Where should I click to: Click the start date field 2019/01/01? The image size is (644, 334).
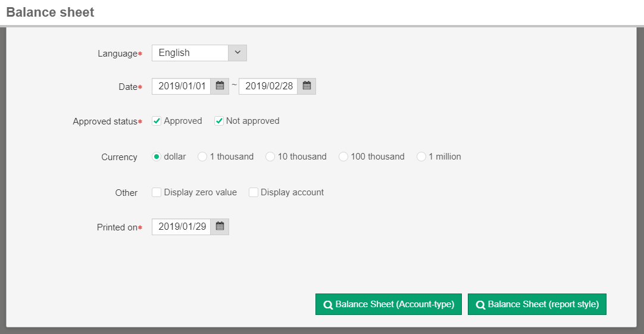182,86
